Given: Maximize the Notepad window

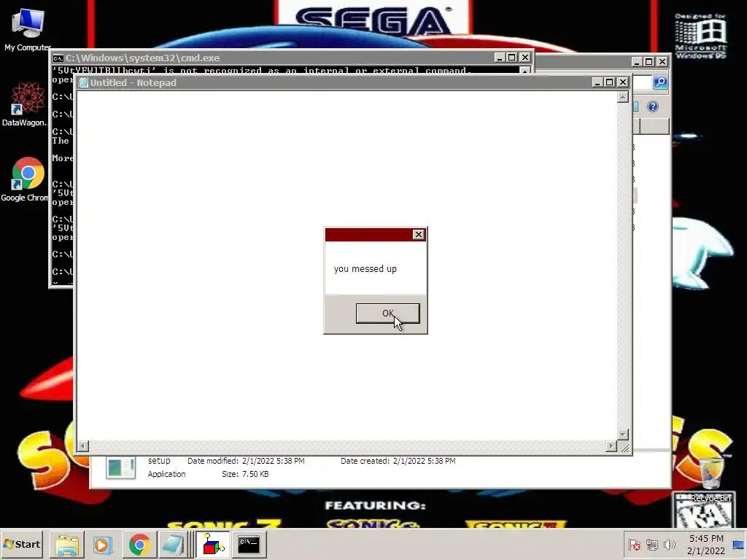Looking at the screenshot, I should 609,82.
